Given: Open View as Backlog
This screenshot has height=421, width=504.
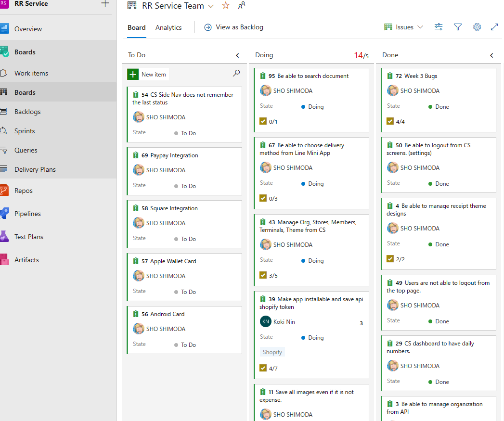Looking at the screenshot, I should [233, 27].
